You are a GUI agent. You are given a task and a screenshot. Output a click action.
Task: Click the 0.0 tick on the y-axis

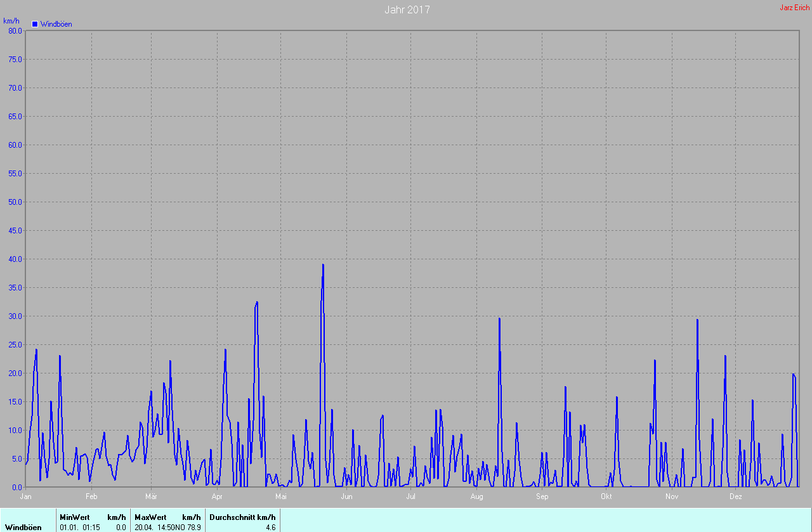(16, 487)
